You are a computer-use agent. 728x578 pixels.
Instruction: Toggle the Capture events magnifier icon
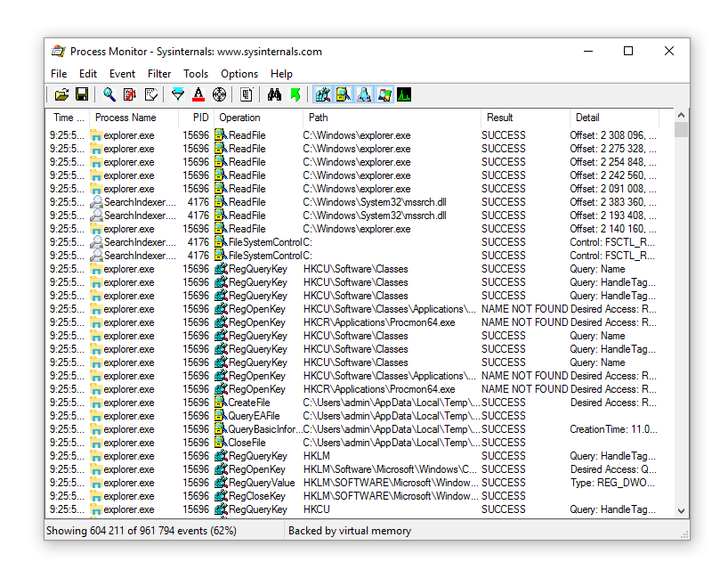pyautogui.click(x=109, y=95)
